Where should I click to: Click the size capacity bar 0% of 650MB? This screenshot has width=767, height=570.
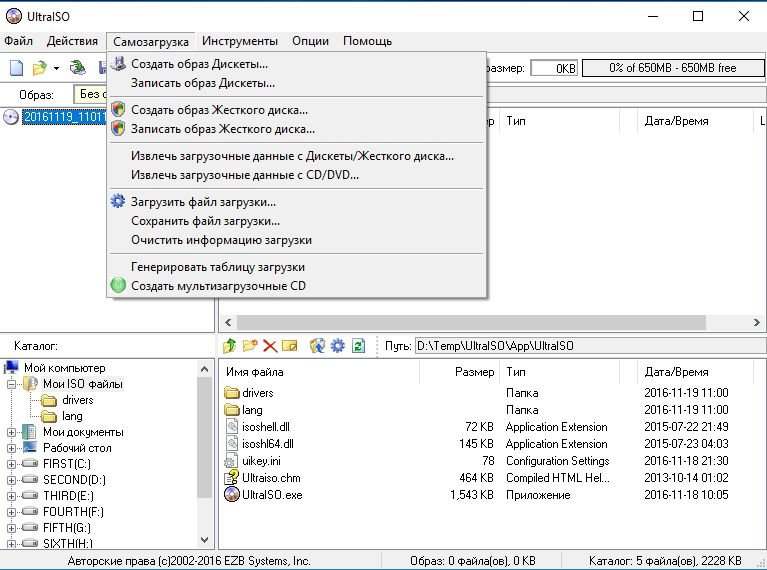673,68
